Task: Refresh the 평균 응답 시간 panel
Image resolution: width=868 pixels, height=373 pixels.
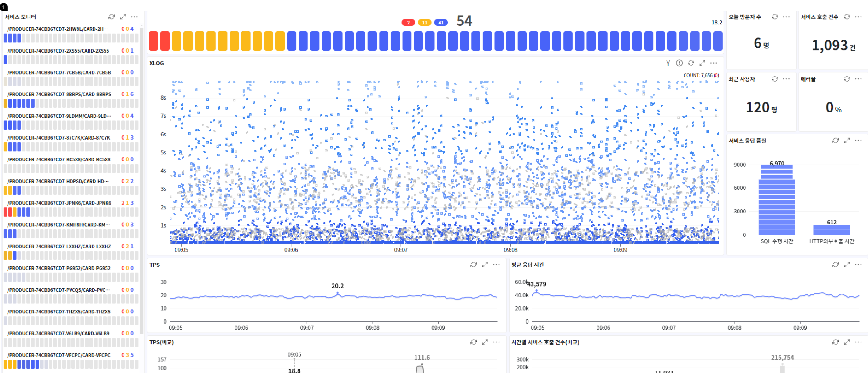Action: tap(835, 265)
